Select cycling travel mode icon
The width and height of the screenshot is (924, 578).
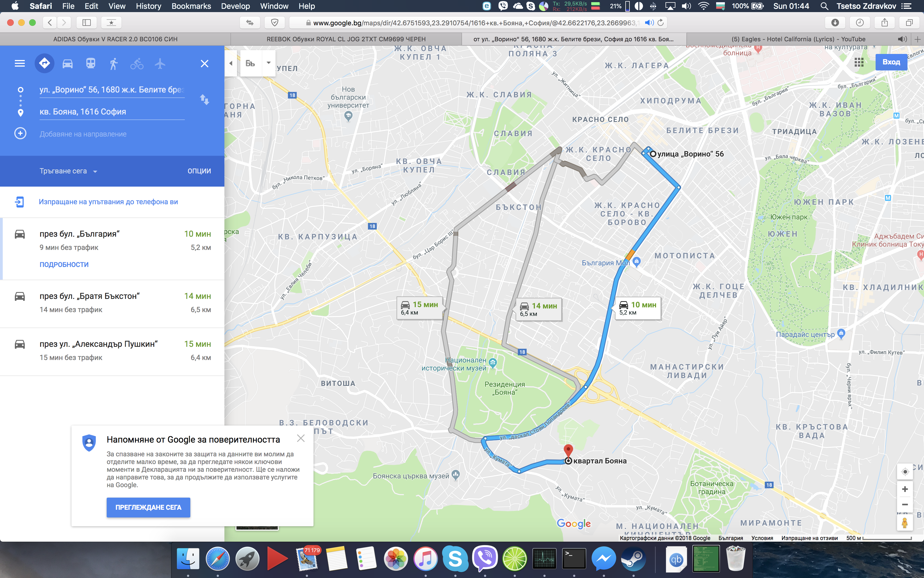click(x=137, y=64)
